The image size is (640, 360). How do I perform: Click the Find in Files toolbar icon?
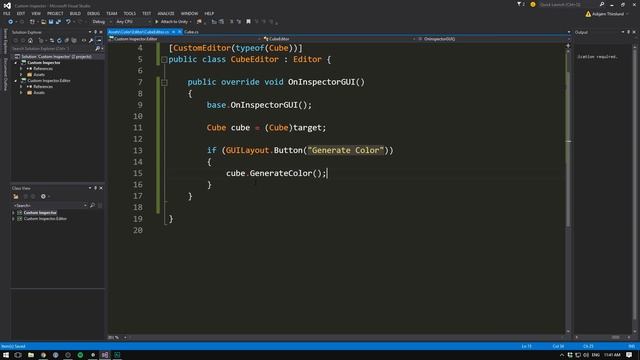click(x=199, y=22)
